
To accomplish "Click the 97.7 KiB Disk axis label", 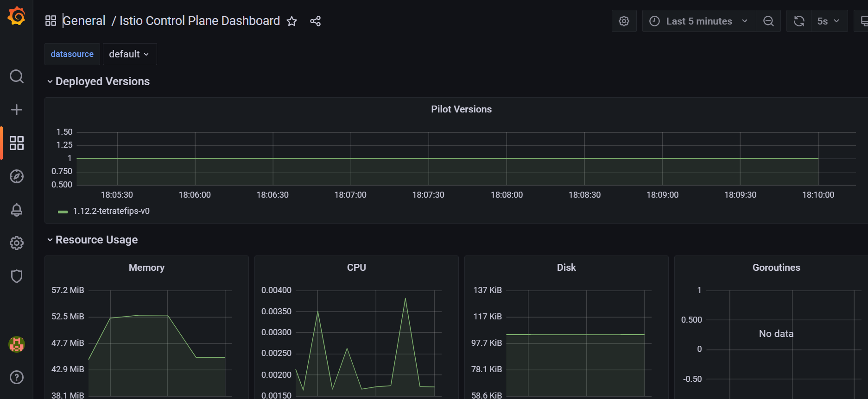I will coord(487,343).
